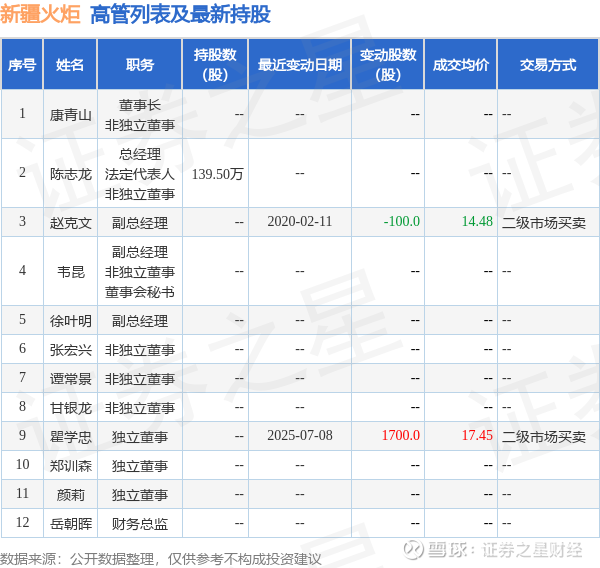This screenshot has height=568, width=600.
Task: Click the name 康青山
Action: coord(71,115)
